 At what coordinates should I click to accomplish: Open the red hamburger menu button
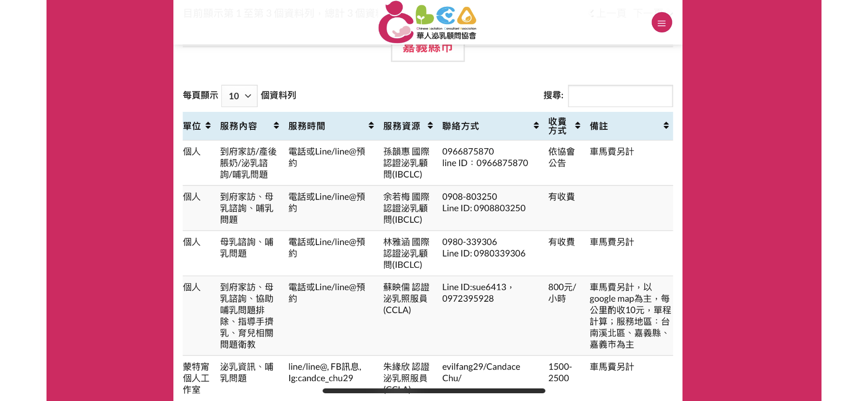pyautogui.click(x=662, y=22)
